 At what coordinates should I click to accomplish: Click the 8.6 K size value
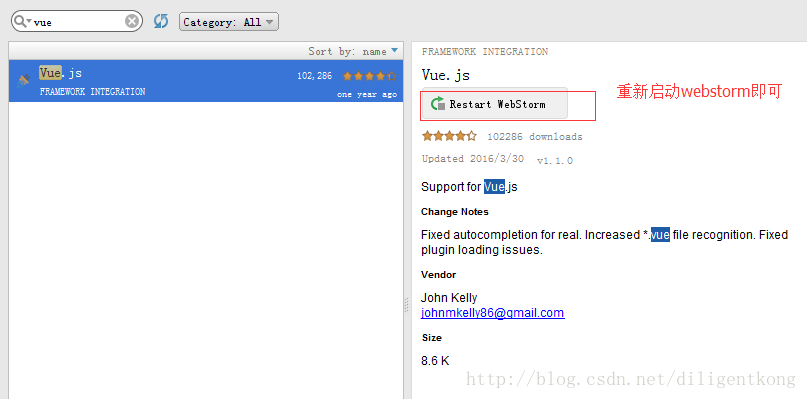click(435, 361)
